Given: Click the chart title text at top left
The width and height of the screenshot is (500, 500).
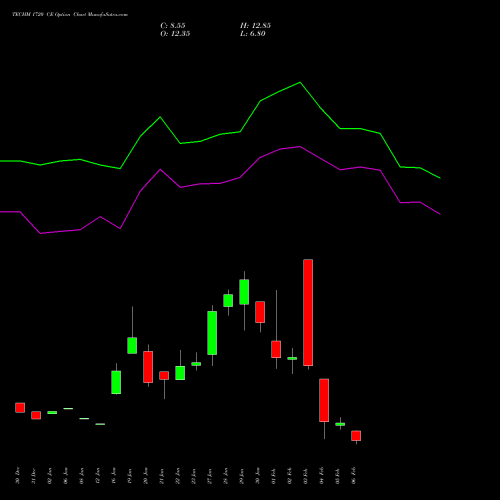Looking at the screenshot, I should (70, 15).
